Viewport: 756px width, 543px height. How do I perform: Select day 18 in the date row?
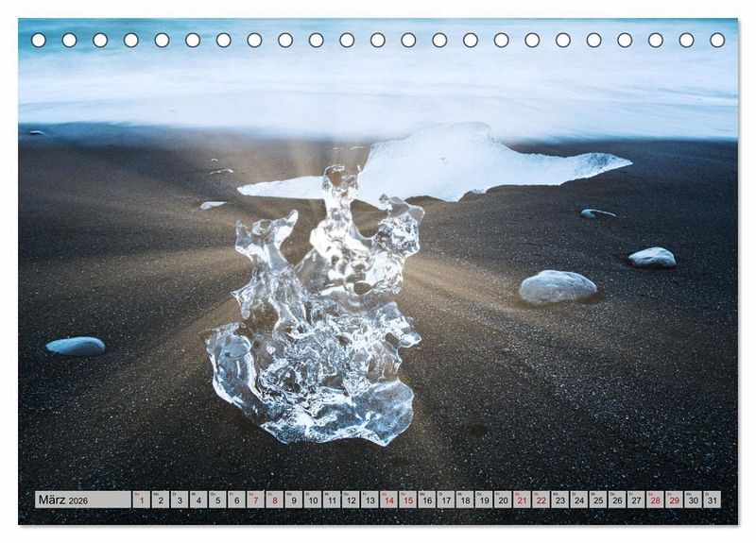(465, 500)
